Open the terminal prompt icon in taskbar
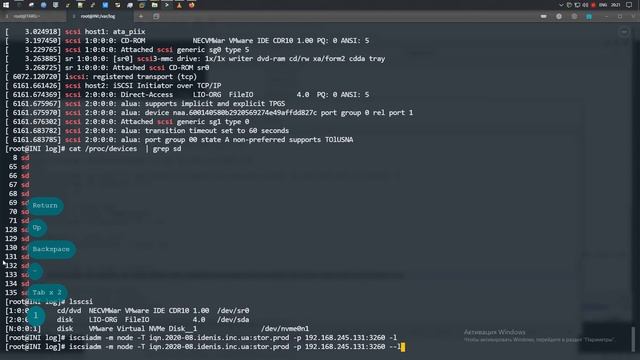Image resolution: width=640 pixels, height=360 pixels. (x=167, y=5)
